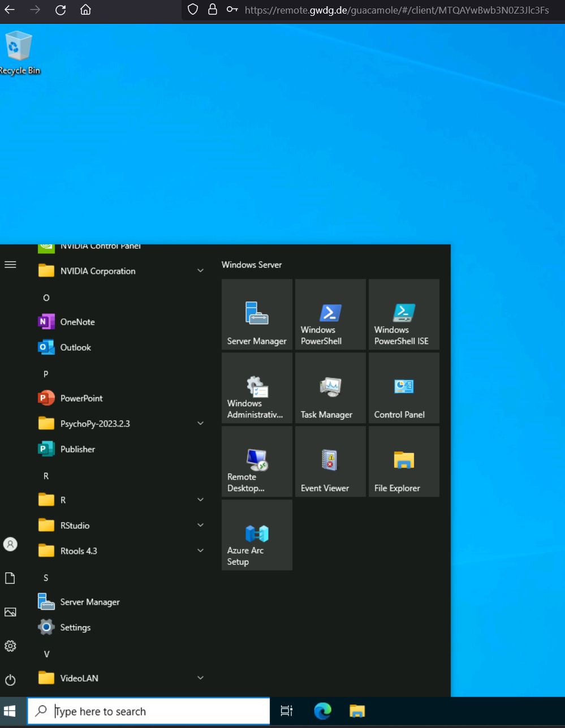This screenshot has height=728, width=565.
Task: Launch Publisher from the app list
Action: point(122,449)
